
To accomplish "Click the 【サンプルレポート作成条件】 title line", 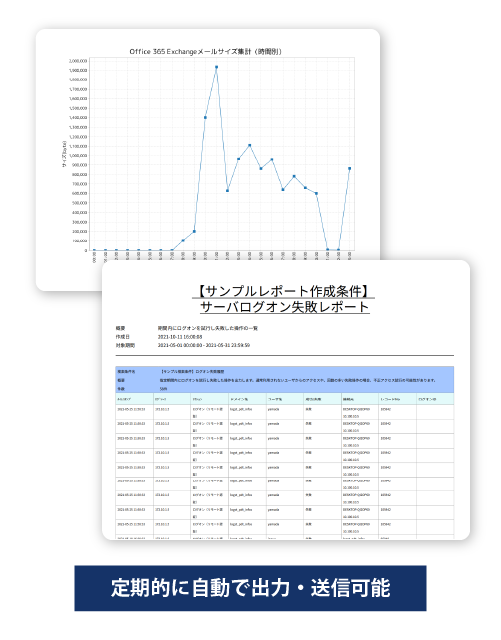I will click(x=284, y=291).
